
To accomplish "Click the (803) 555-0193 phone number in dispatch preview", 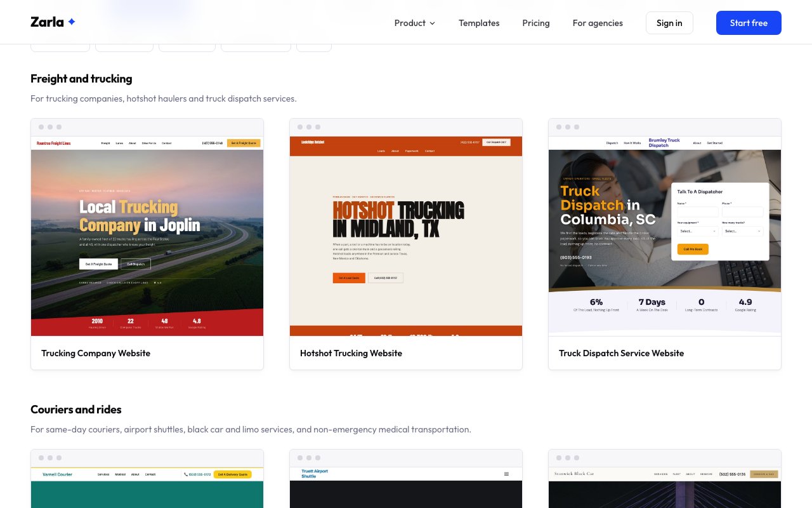I will point(576,257).
